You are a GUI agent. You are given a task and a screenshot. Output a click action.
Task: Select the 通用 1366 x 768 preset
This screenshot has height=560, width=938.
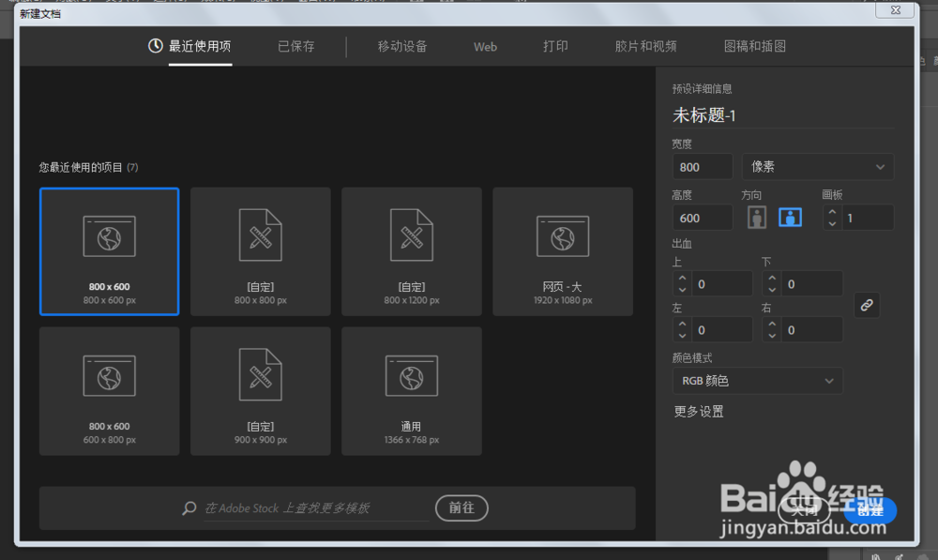[x=411, y=391]
